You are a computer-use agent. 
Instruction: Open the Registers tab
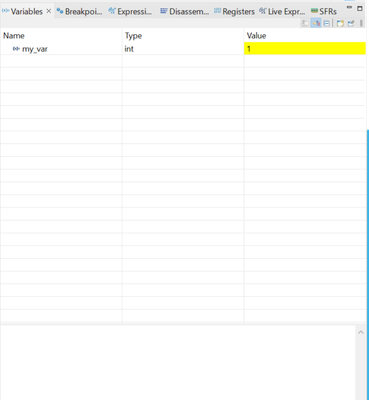(x=234, y=11)
